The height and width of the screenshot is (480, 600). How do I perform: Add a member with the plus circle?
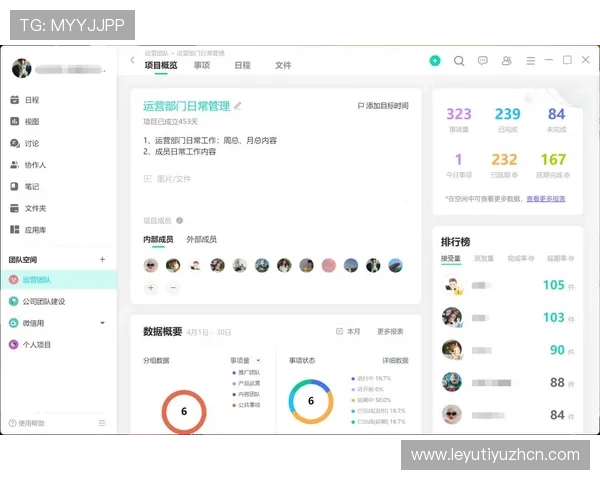[x=151, y=287]
